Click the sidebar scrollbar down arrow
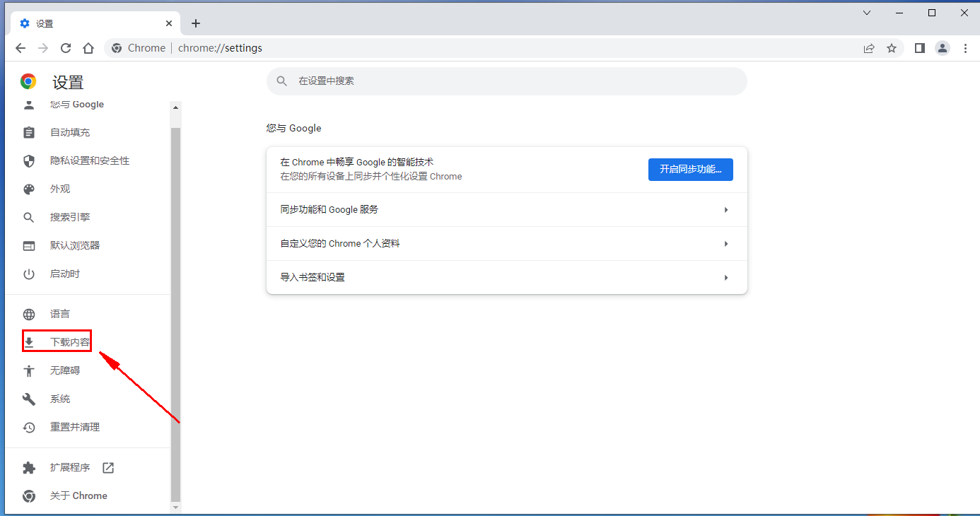 pos(176,508)
